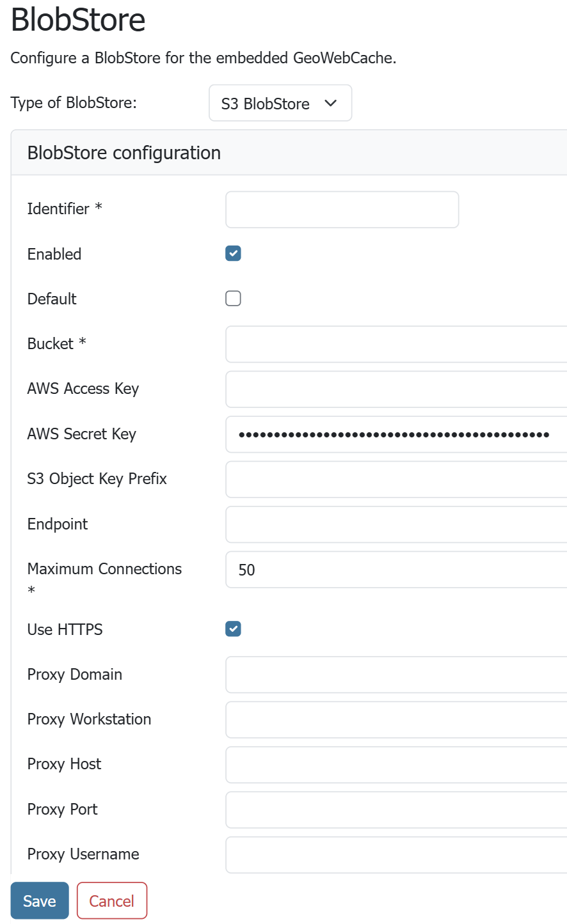Select the Proxy Host field
The height and width of the screenshot is (924, 567).
396,765
